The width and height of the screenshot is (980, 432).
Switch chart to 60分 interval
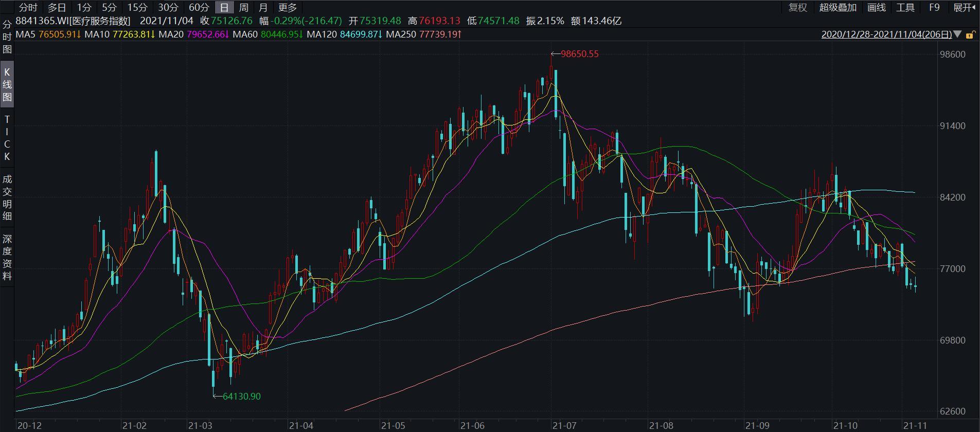coord(199,8)
